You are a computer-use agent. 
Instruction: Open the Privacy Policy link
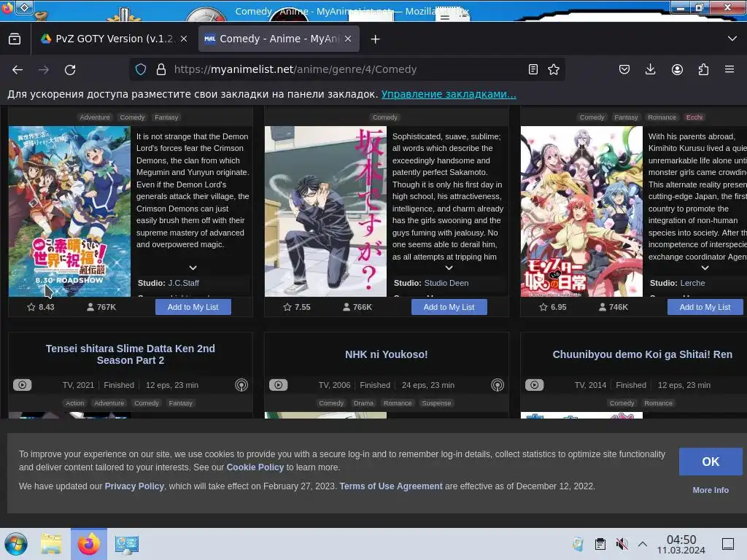pos(134,486)
